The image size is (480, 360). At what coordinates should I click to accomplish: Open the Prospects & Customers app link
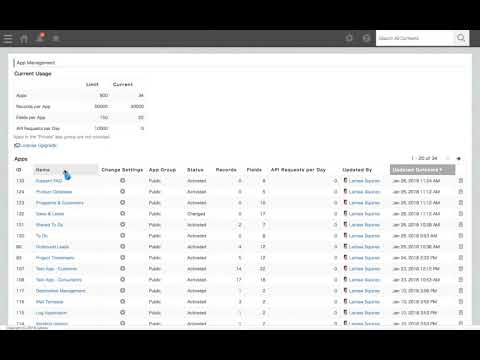[x=60, y=203]
